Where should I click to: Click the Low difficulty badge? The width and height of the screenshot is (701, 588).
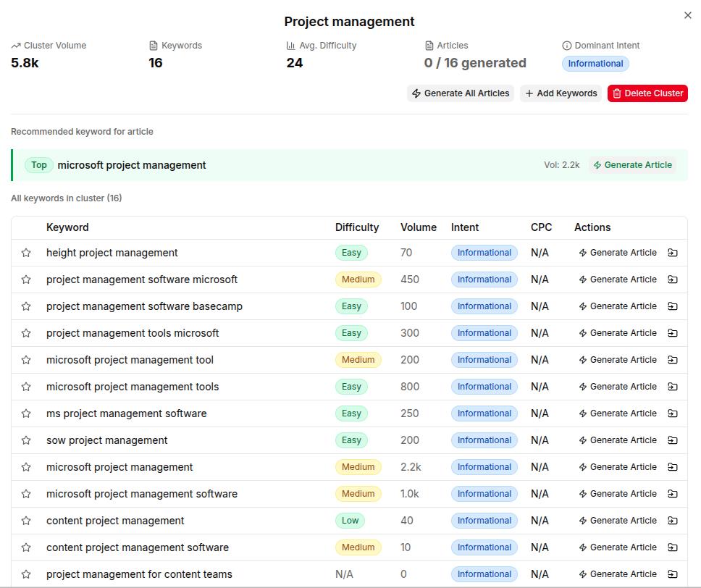tap(350, 521)
